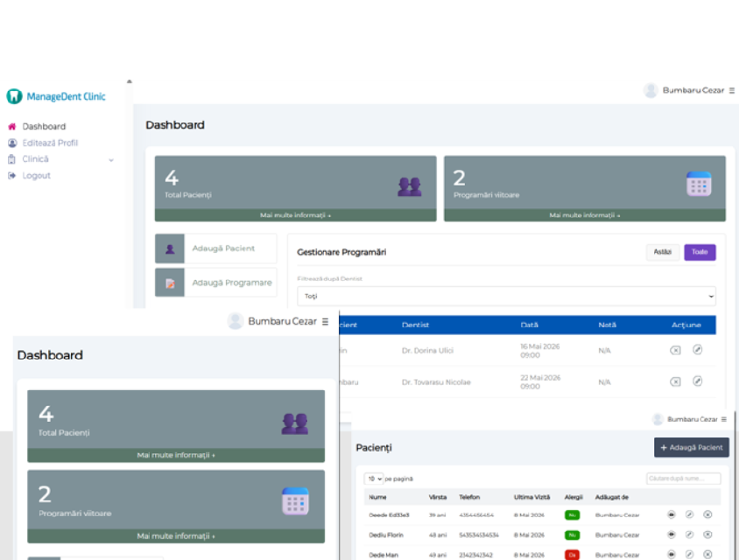Delete patient Dede Man
Image resolution: width=739 pixels, height=560 pixels.
707,555
